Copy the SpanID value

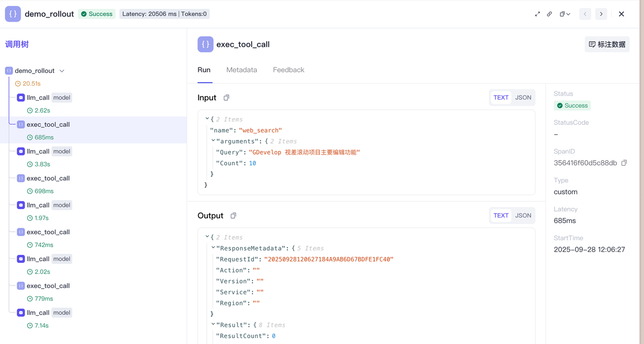624,163
